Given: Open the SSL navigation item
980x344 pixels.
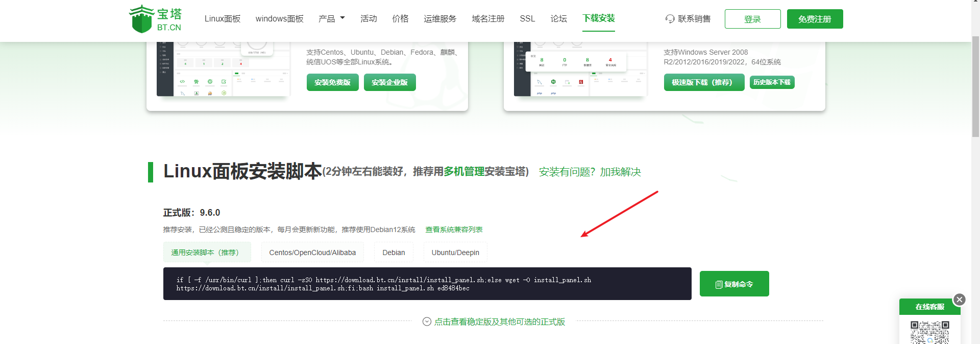Looking at the screenshot, I should pyautogui.click(x=527, y=19).
